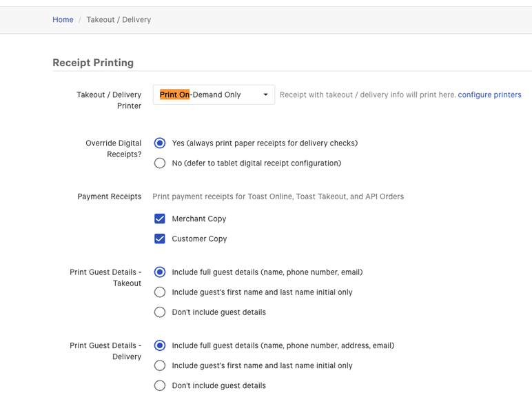Choose first name and last initial for Delivery

tap(160, 365)
